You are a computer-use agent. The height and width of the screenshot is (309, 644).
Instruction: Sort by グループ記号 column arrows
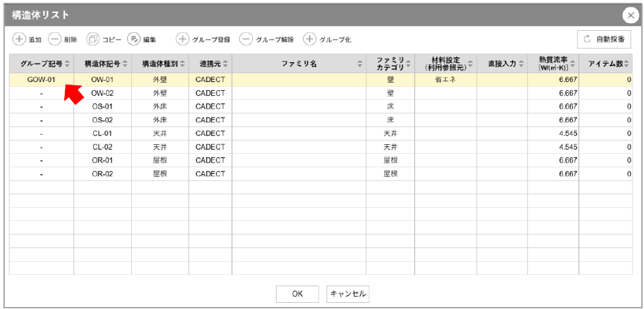[x=67, y=64]
